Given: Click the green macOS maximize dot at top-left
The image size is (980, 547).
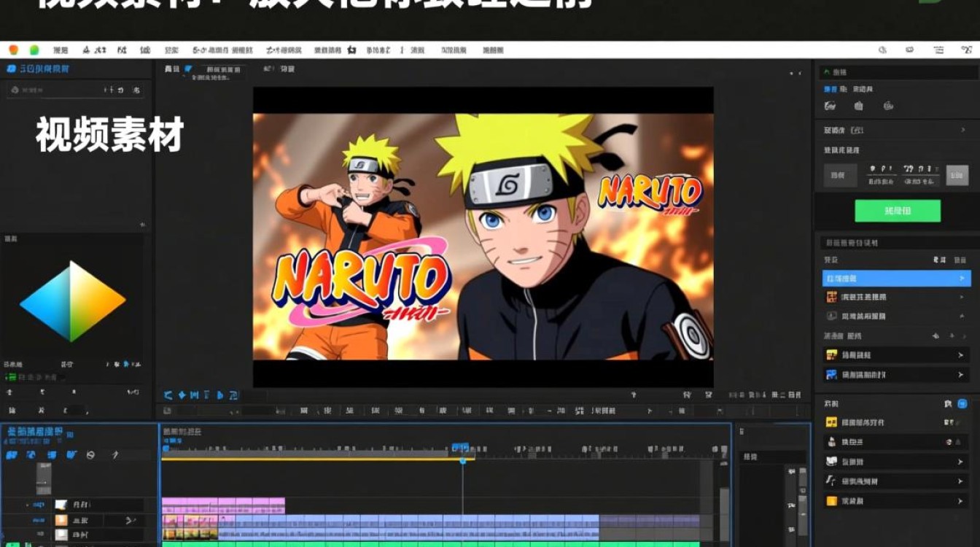Looking at the screenshot, I should (x=34, y=50).
